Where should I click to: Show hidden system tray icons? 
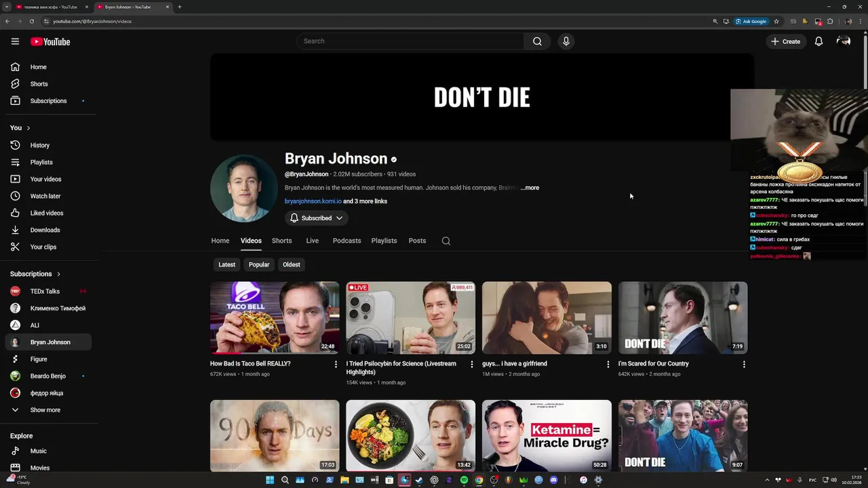coord(767,480)
